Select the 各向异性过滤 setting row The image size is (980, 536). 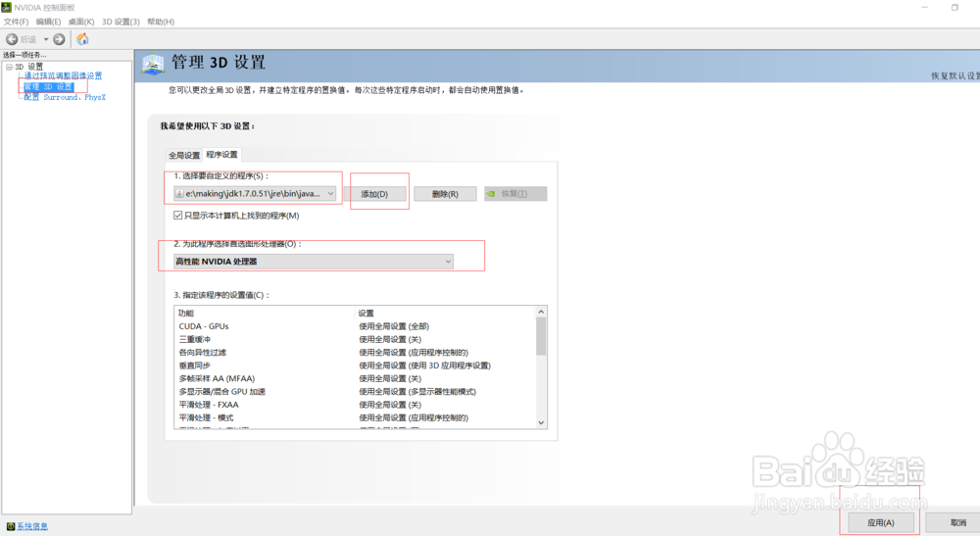pos(355,353)
